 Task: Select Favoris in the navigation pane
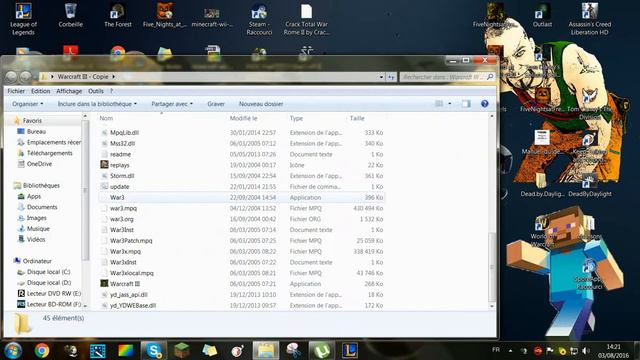point(32,120)
